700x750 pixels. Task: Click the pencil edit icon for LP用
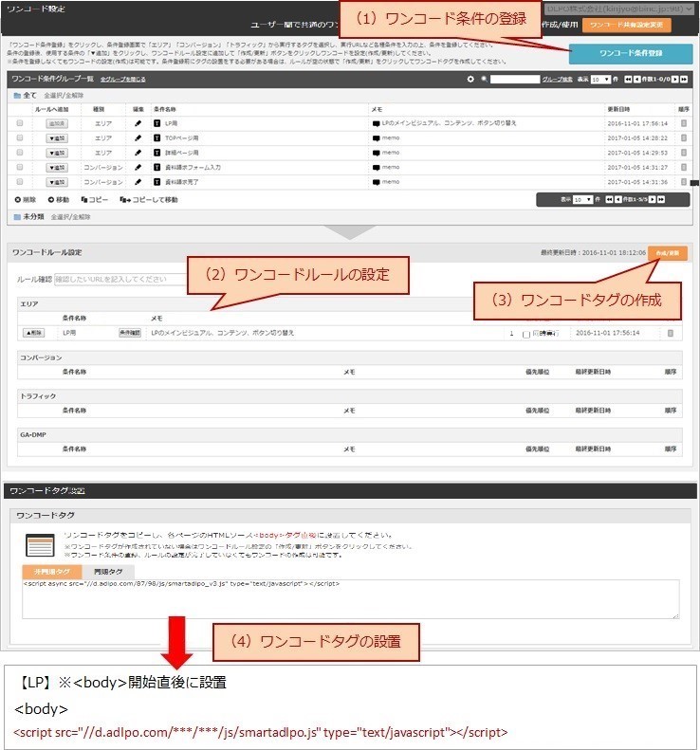(138, 123)
